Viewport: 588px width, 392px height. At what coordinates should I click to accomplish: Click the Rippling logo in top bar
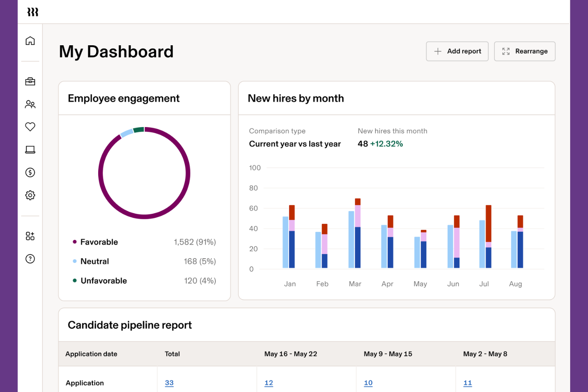(x=33, y=12)
